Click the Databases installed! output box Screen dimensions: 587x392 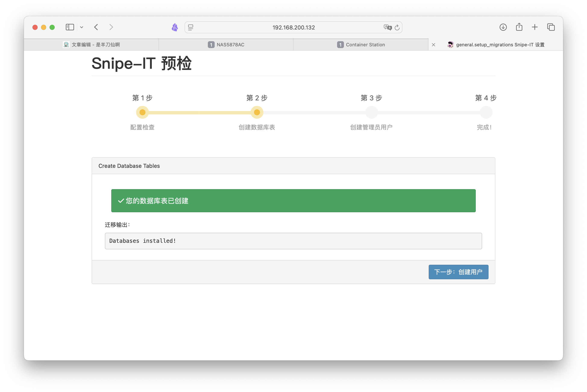(293, 241)
